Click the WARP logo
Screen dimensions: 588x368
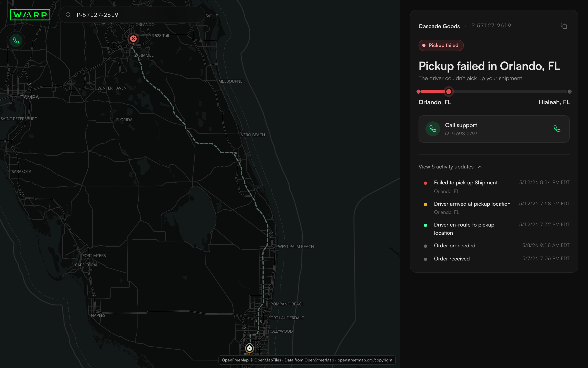30,15
